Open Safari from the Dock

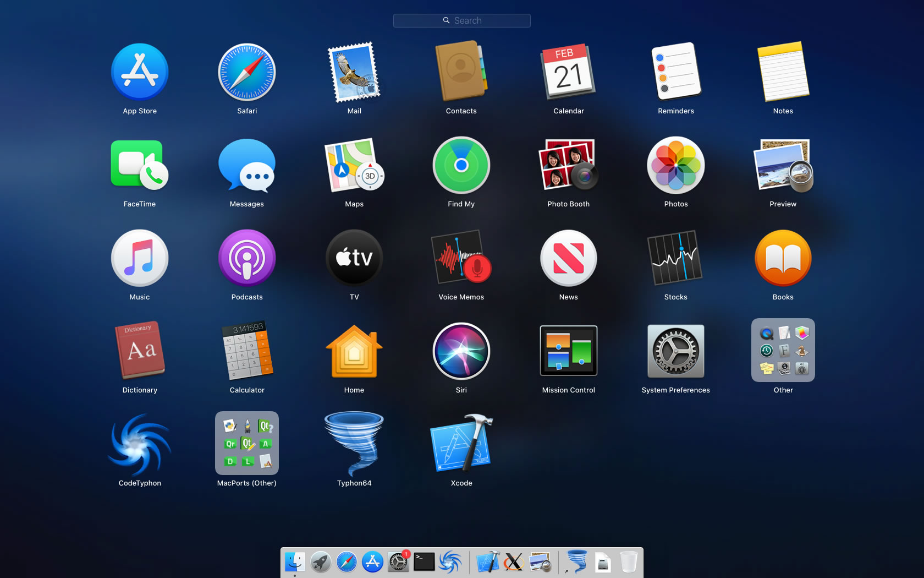point(346,562)
